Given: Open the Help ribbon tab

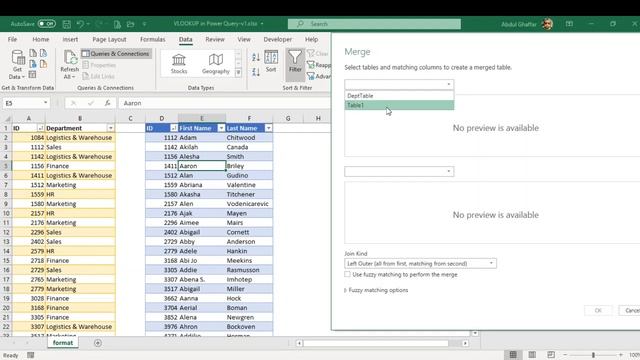Looking at the screenshot, I should (311, 39).
